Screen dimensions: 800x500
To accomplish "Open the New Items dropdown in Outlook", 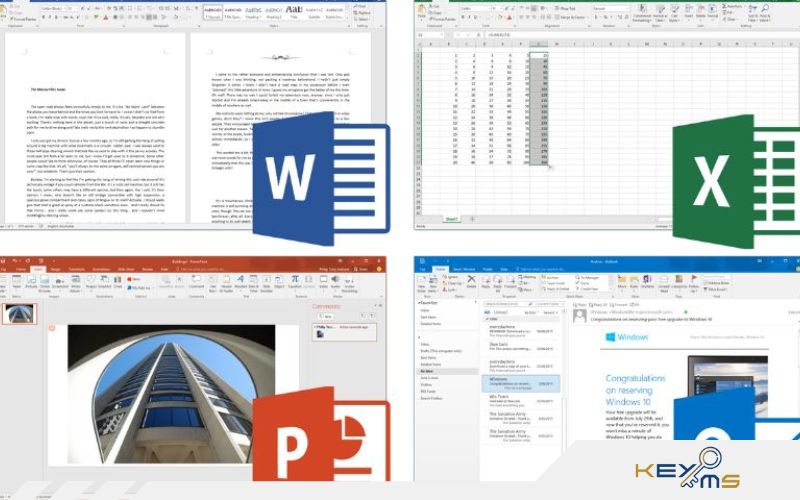I will 433,283.
